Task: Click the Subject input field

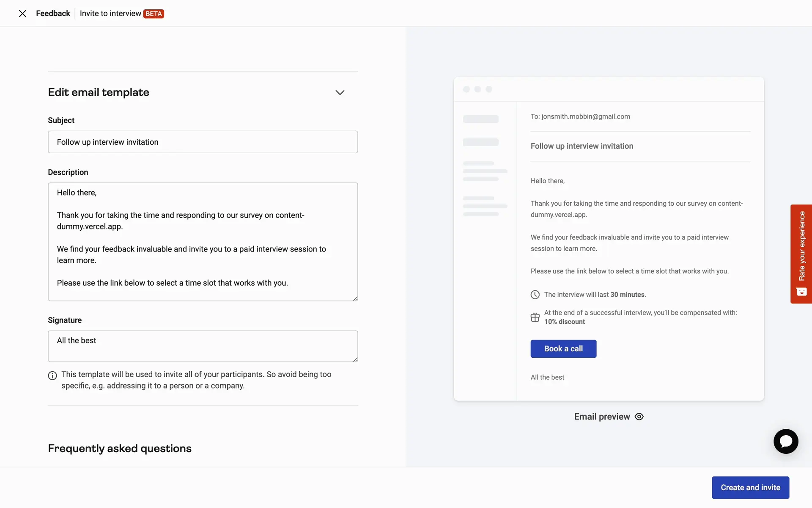Action: pos(203,142)
